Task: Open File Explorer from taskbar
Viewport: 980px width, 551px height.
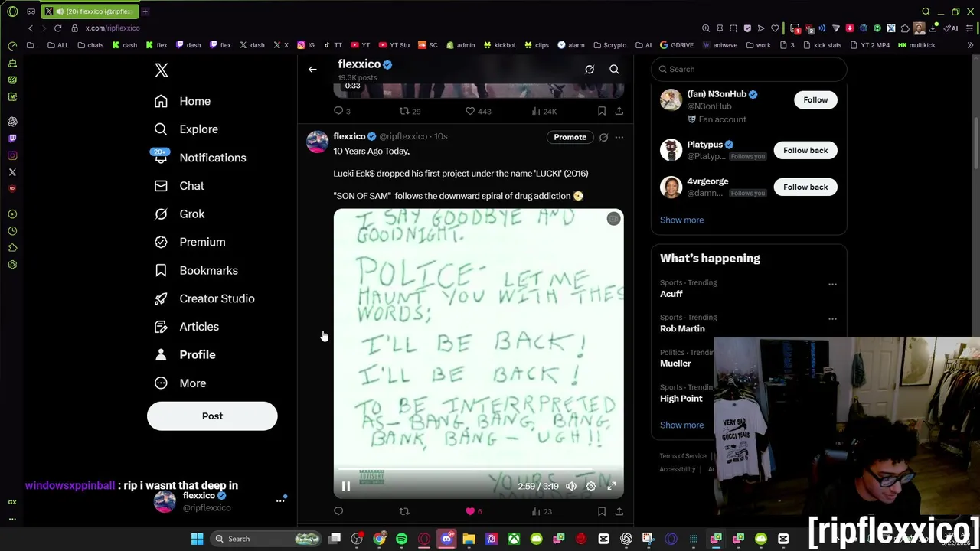Action: (469, 539)
